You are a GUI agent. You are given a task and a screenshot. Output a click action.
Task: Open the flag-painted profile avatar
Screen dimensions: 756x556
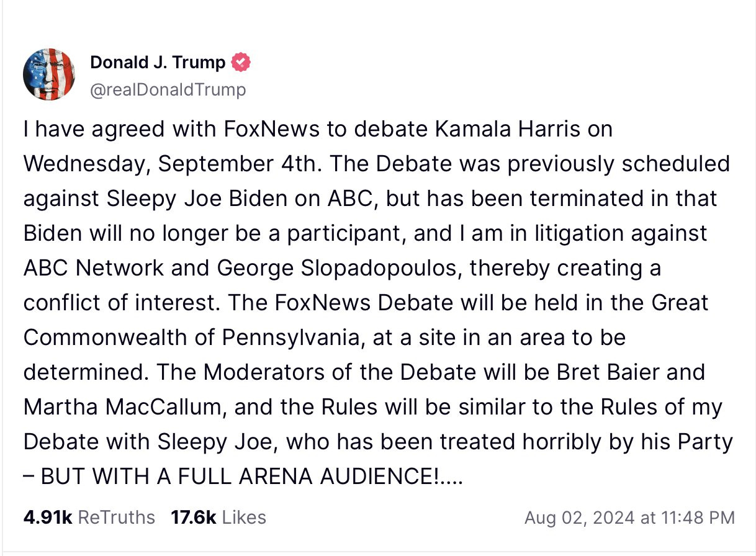[x=49, y=74]
